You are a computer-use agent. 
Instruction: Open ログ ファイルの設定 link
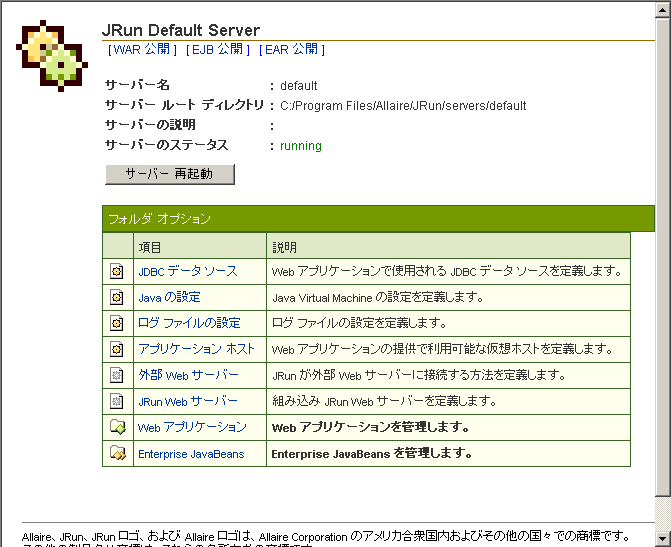pyautogui.click(x=189, y=323)
